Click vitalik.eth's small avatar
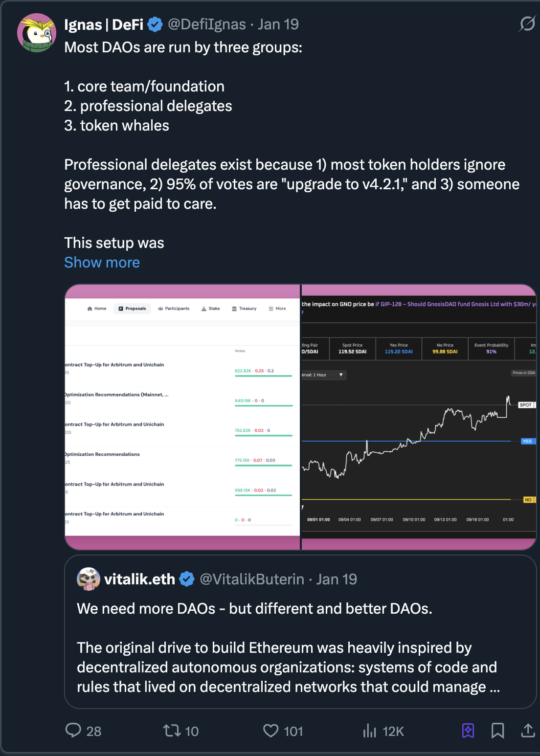The width and height of the screenshot is (540, 756). point(89,579)
